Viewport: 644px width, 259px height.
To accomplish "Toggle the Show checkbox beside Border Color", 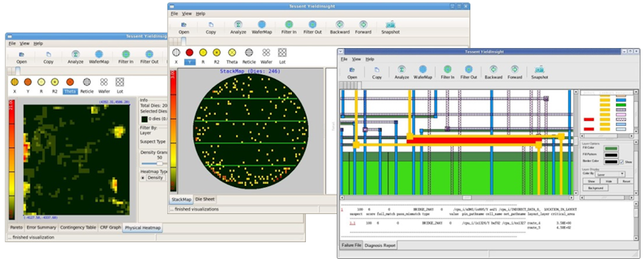I will point(622,162).
